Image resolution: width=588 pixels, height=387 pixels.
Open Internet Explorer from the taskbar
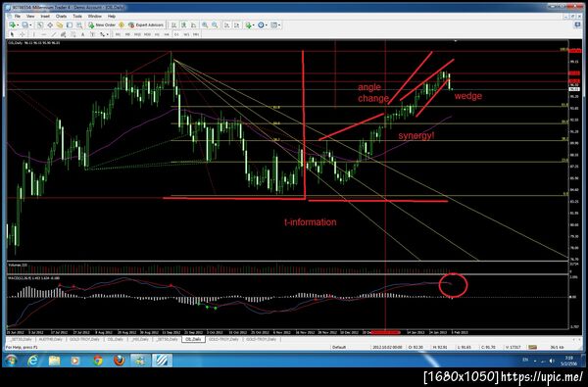point(33,361)
